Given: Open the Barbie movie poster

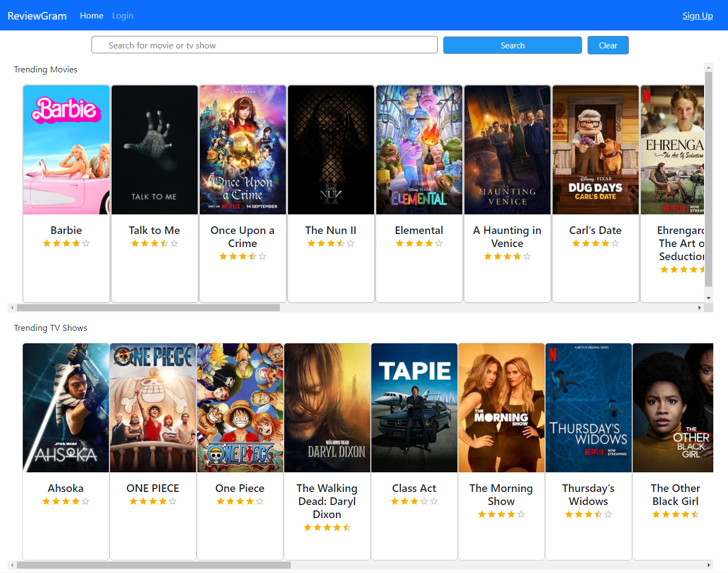Looking at the screenshot, I should pos(66,150).
